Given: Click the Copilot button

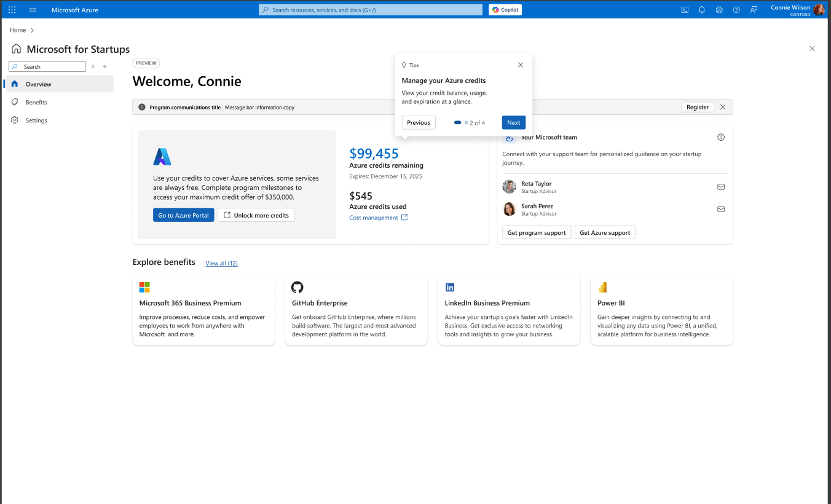Looking at the screenshot, I should click(505, 10).
